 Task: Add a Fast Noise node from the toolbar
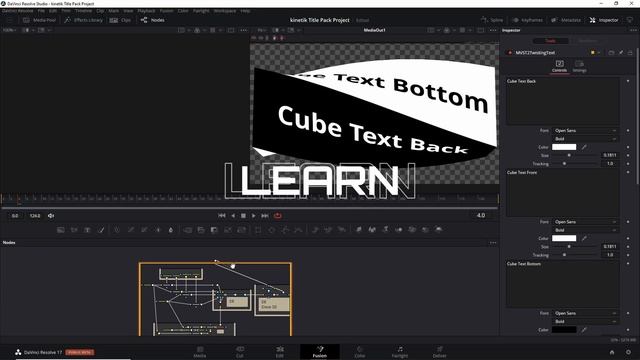(x=74, y=230)
